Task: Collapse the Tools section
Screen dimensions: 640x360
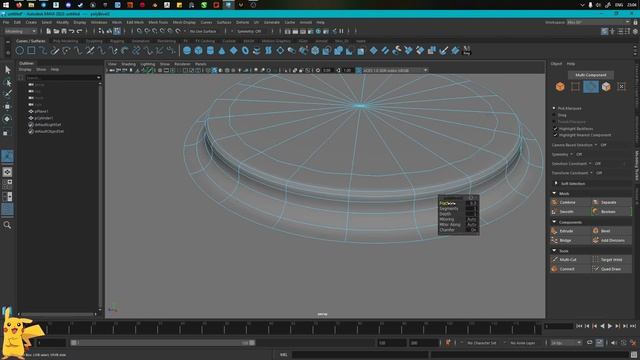Action: click(554, 251)
